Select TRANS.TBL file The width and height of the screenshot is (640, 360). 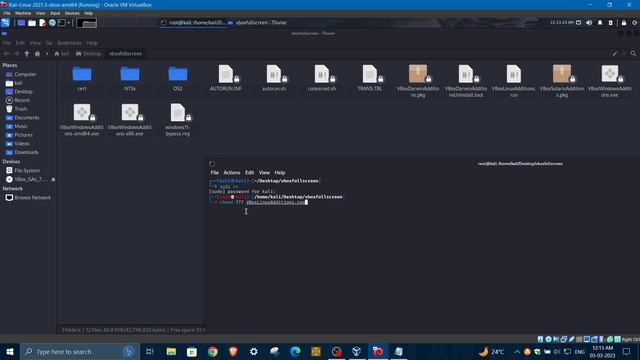[x=370, y=78]
